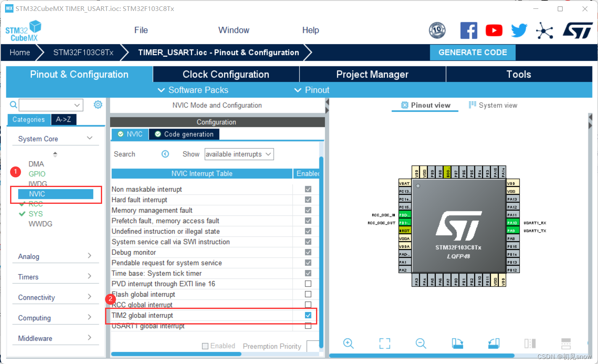Click the 10-year anniversary badge icon
Image resolution: width=598 pixels, height=364 pixels.
pos(437,30)
